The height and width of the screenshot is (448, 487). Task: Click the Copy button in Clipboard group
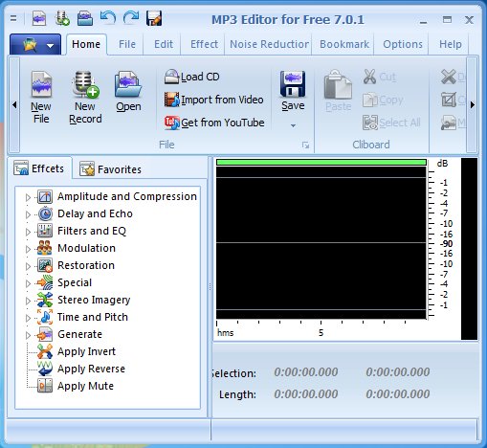click(x=383, y=100)
